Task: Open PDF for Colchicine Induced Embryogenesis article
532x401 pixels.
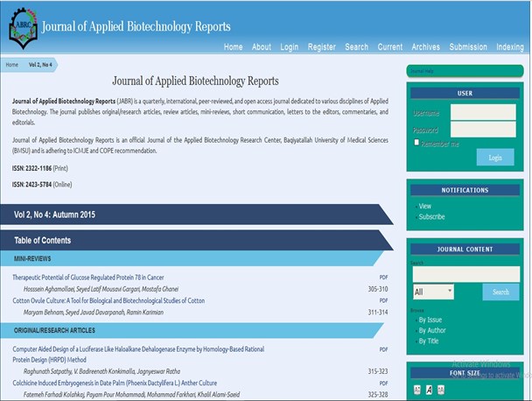Action: [x=383, y=383]
